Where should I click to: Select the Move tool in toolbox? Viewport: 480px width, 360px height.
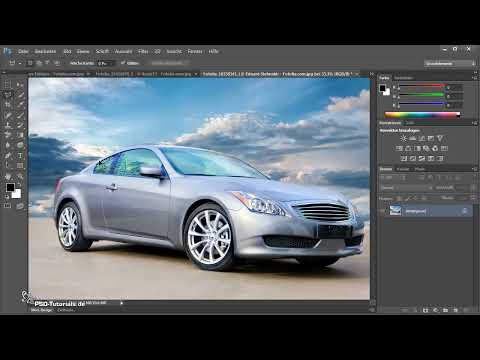click(20, 85)
